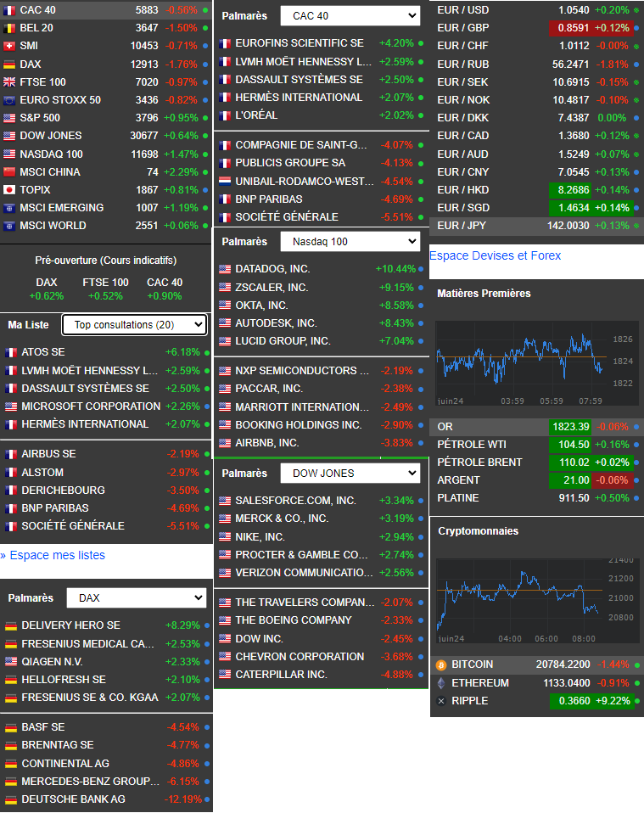This screenshot has width=644, height=813.
Task: Click the French flag beside CAC 40 index
Action: (9, 10)
